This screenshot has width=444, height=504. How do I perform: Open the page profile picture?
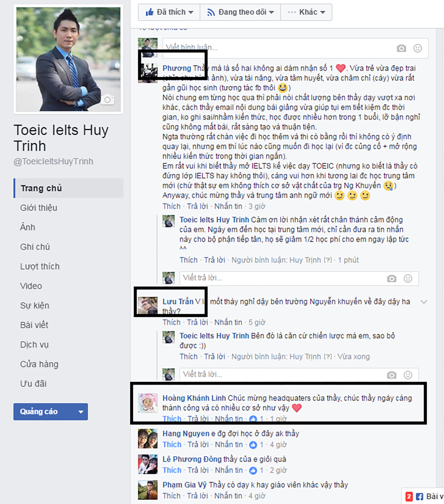(x=68, y=59)
